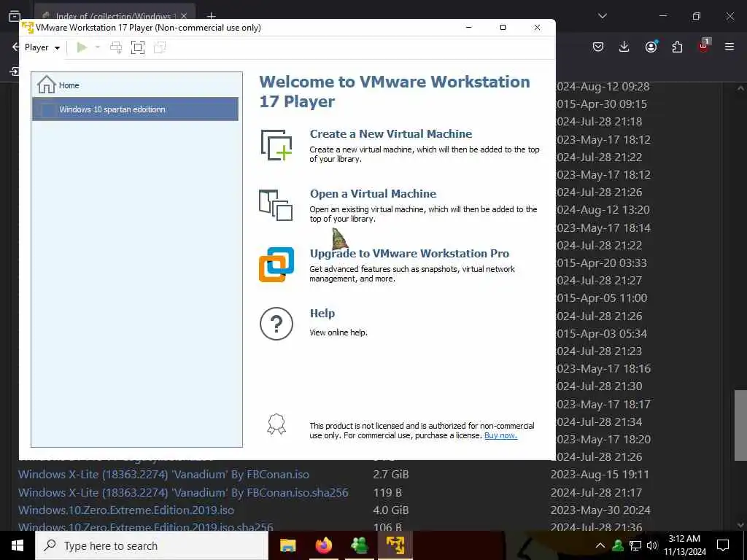This screenshot has height=560, width=747.
Task: Click the Unity mode toolbar icon
Action: 160,47
